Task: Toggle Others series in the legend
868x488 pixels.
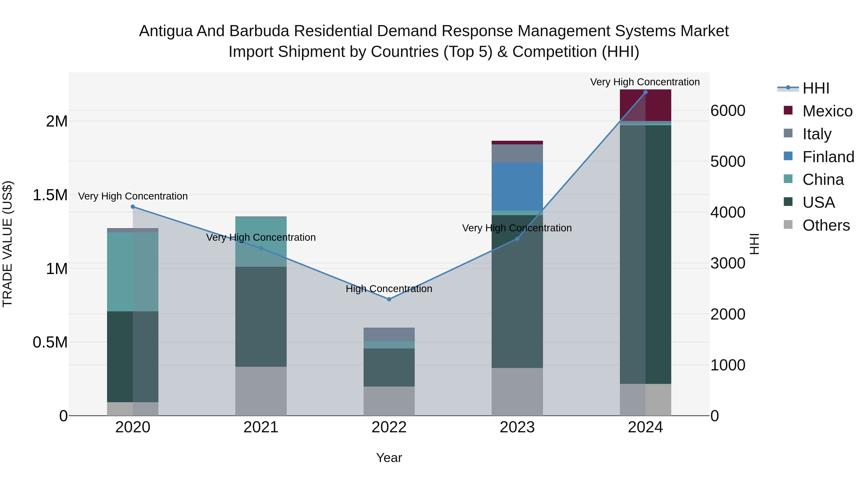Action: point(817,225)
